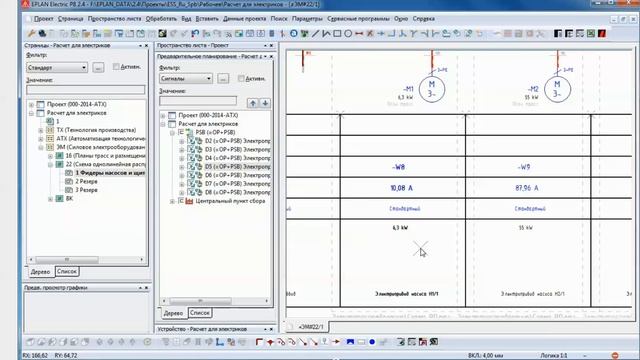Expand the ВК node in pages tree
This screenshot has height=360, width=640.
[x=50, y=199]
